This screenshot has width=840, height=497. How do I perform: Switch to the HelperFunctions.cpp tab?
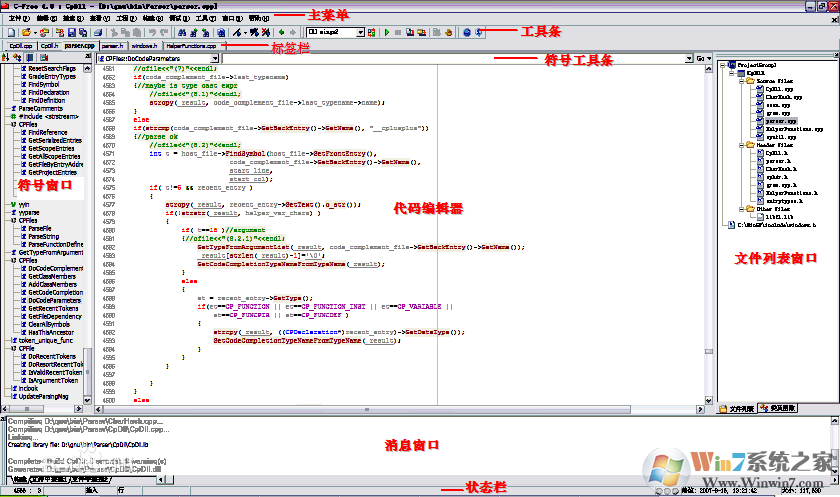(x=189, y=46)
